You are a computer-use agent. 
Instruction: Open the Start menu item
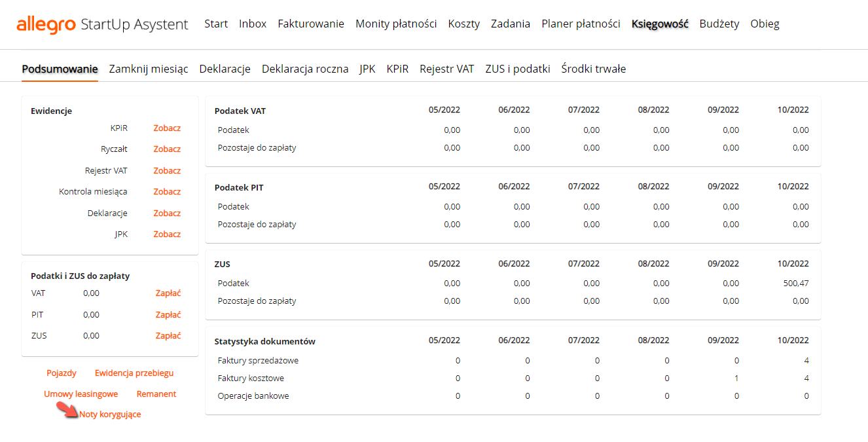pos(216,24)
